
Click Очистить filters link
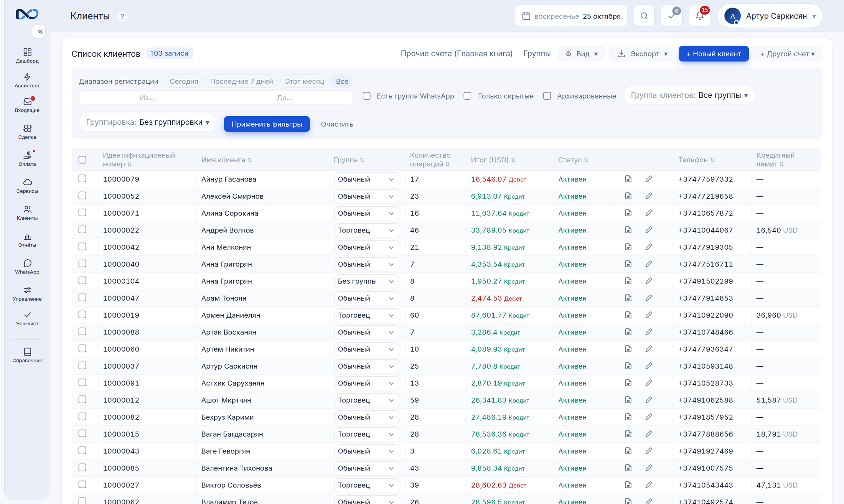pos(337,124)
